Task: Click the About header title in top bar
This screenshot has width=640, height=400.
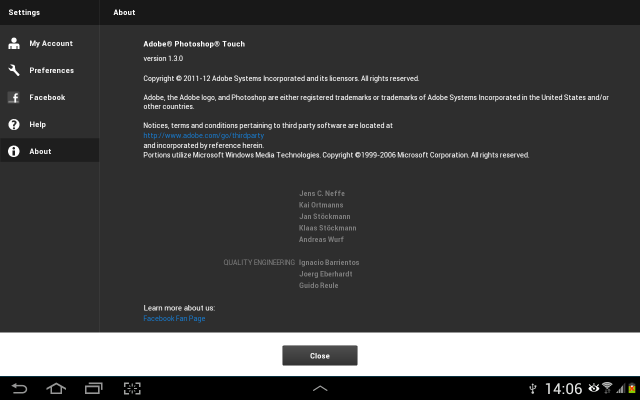Action: (124, 12)
